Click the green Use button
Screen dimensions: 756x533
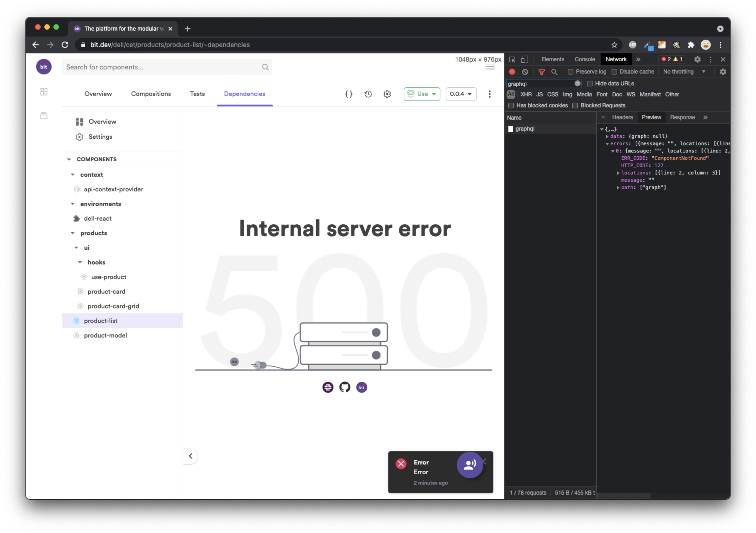point(422,94)
